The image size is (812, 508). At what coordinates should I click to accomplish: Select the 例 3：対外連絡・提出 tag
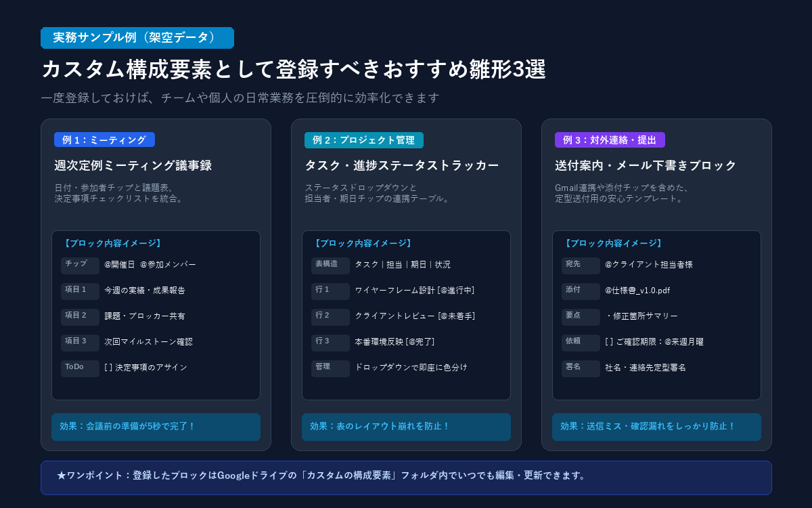(610, 140)
